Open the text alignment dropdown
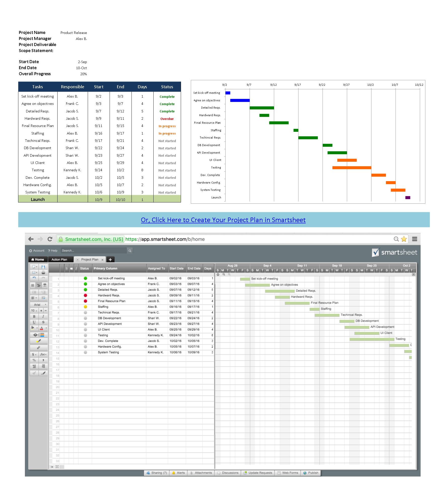Viewport: 448px width, 503px height. click(34, 298)
